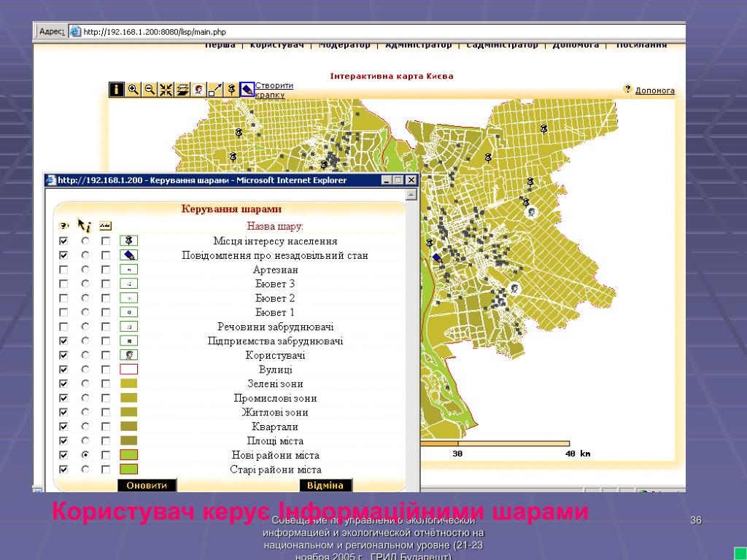Show the Речовини забруднювачі layer

tap(63, 327)
